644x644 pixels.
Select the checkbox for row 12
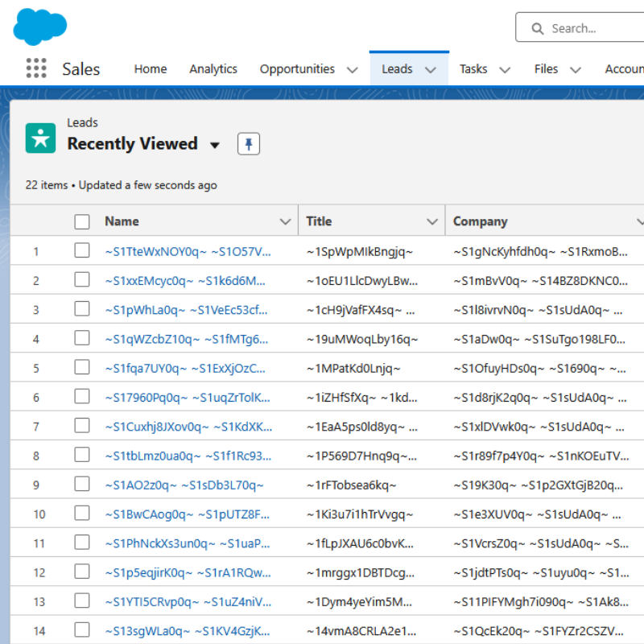(82, 571)
